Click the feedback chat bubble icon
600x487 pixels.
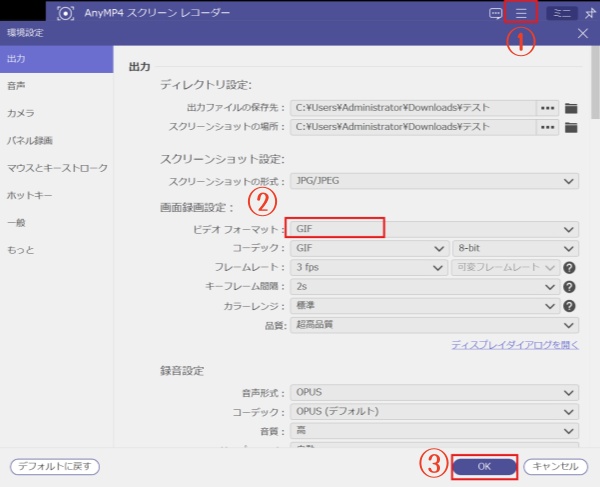click(495, 13)
